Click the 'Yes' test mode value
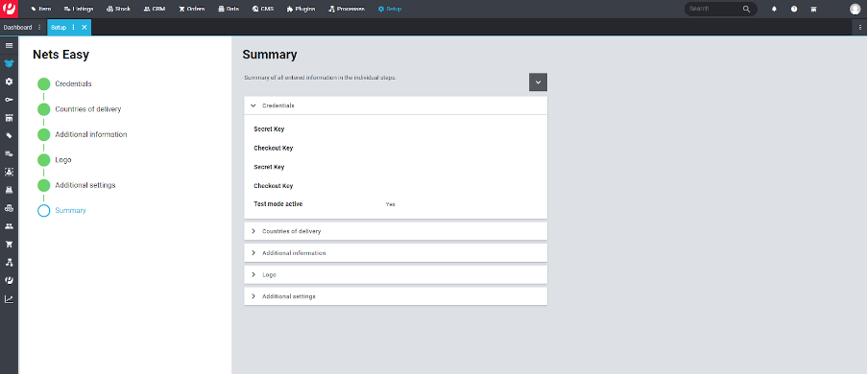 [390, 204]
